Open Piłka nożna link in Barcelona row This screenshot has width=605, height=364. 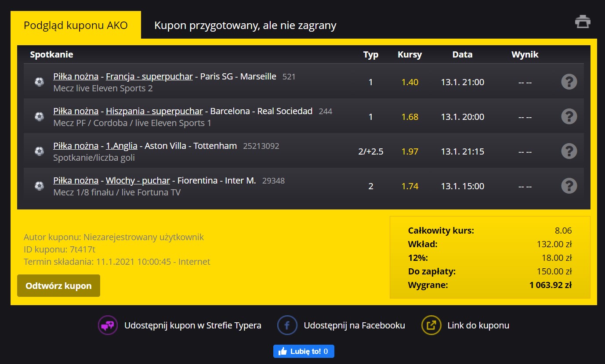coord(76,111)
